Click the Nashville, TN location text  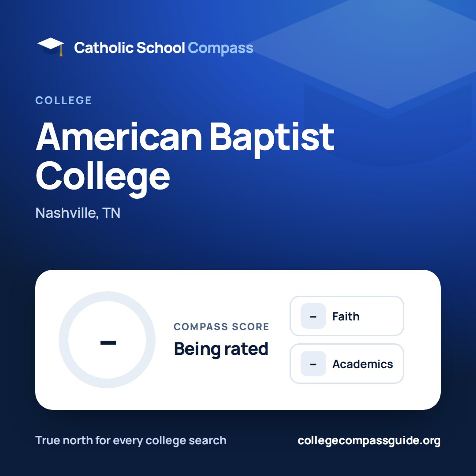78,213
